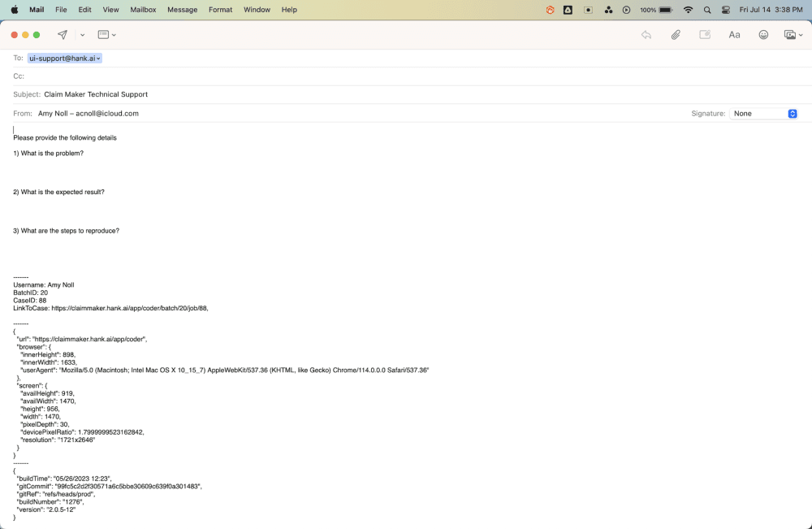Click the '2) What is the expected result?' line
The width and height of the screenshot is (812, 529).
tap(59, 193)
